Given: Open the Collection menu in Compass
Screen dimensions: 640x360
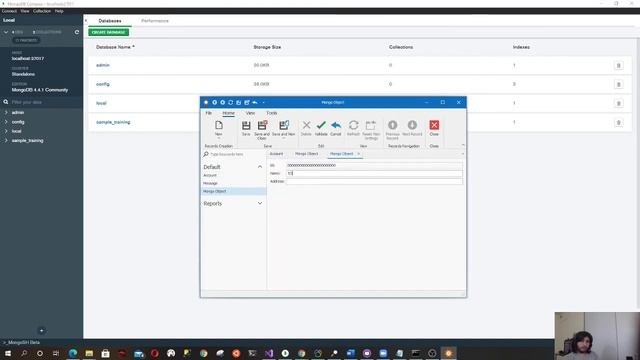Looking at the screenshot, I should coord(42,11).
